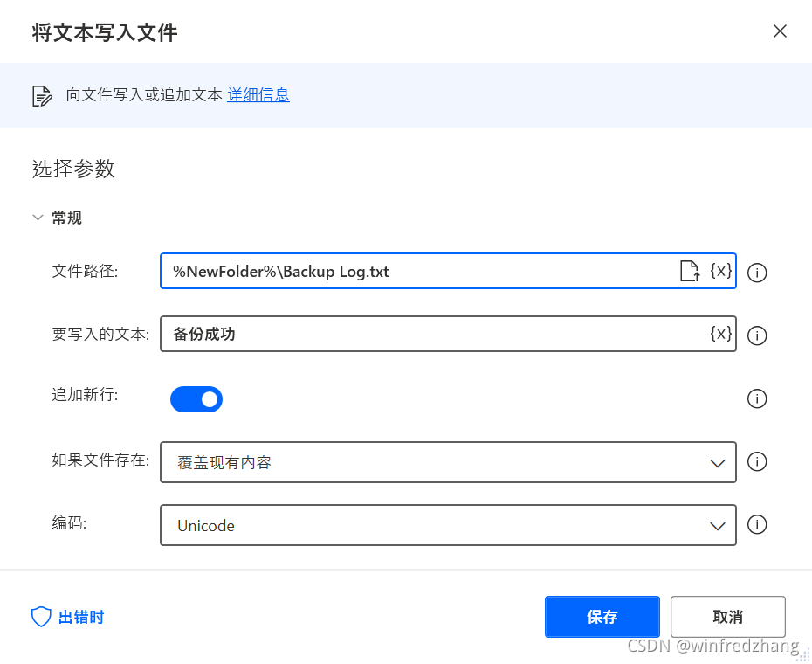
Task: Open the 如果文件存在 dropdown
Action: (448, 462)
